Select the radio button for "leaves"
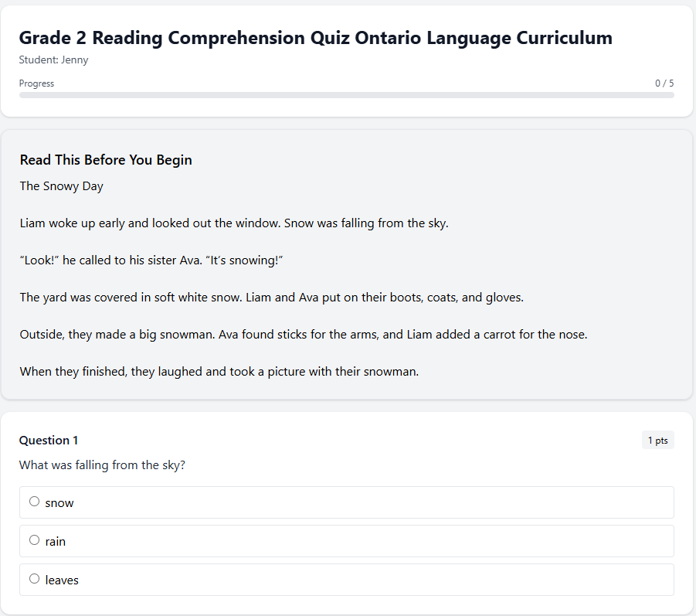 click(34, 578)
